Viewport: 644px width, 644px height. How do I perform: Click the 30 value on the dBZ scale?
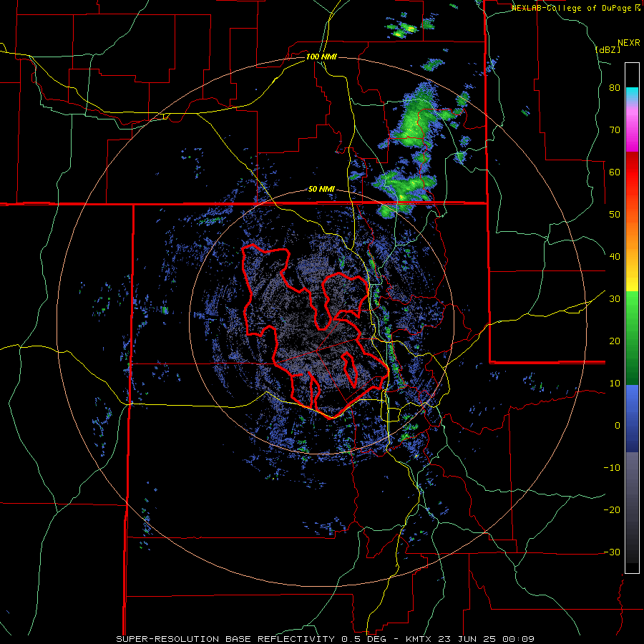(615, 299)
